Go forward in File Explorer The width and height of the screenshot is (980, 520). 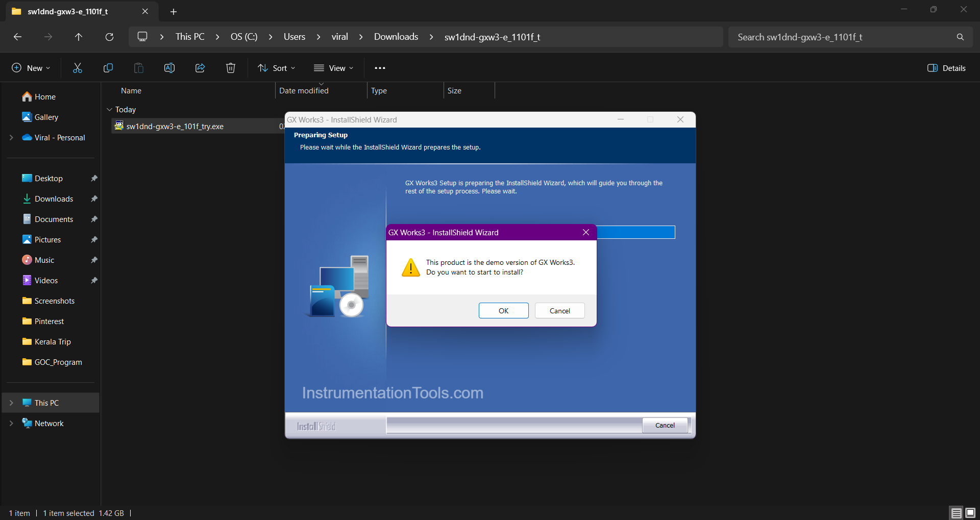tap(48, 37)
